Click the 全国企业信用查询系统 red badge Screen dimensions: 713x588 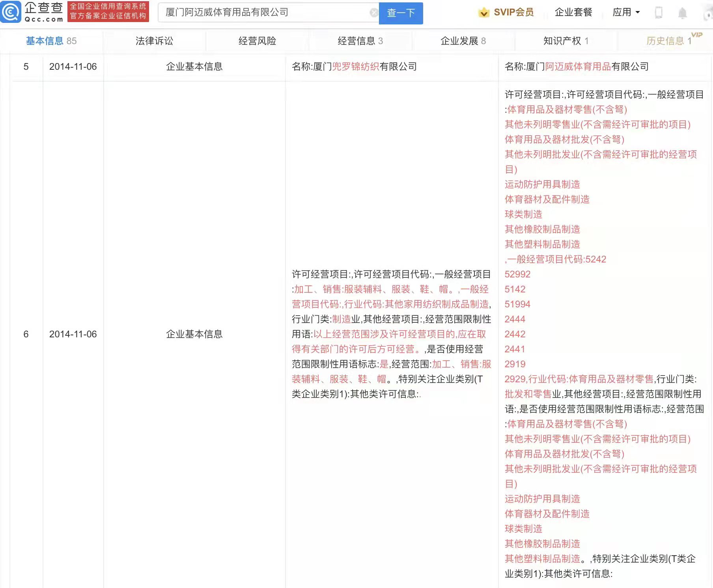108,11
